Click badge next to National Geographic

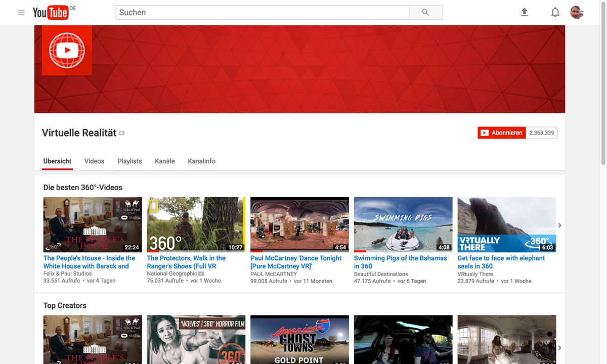201,274
